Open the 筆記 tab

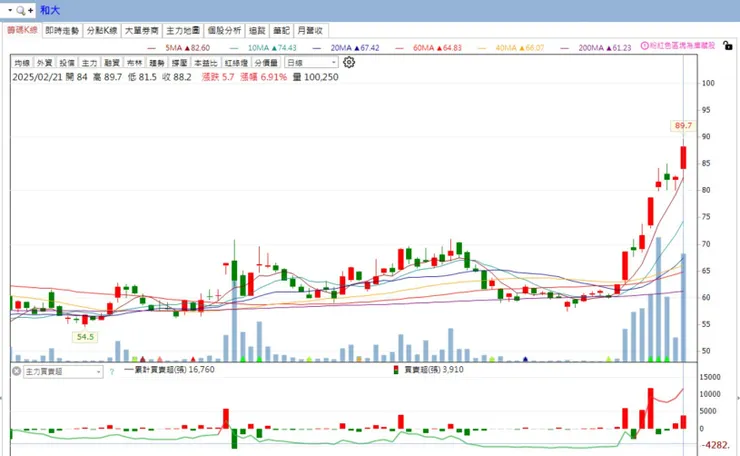281,31
